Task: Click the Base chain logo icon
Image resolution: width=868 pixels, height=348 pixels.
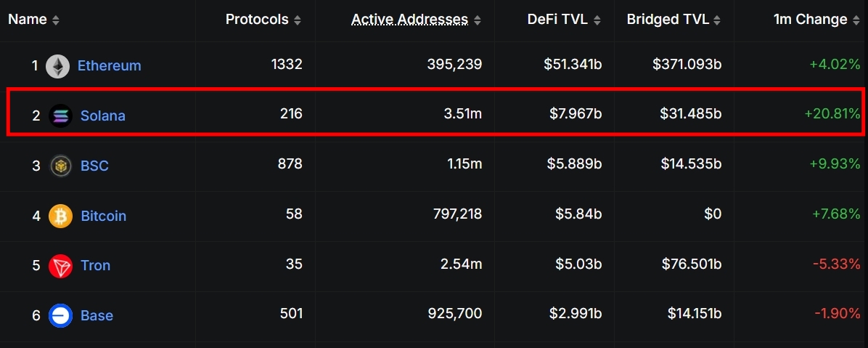Action: click(x=60, y=315)
